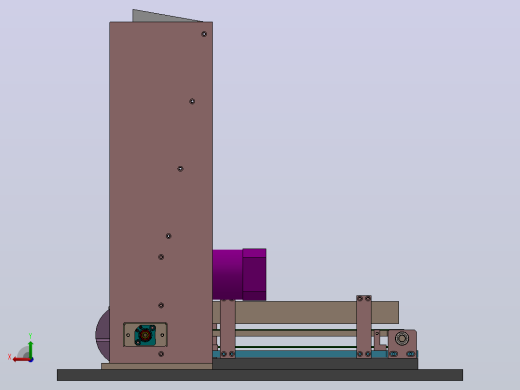The height and width of the screenshot is (390, 520).
Task: Select the teal connector at the panel's bottom
Action: [145, 335]
